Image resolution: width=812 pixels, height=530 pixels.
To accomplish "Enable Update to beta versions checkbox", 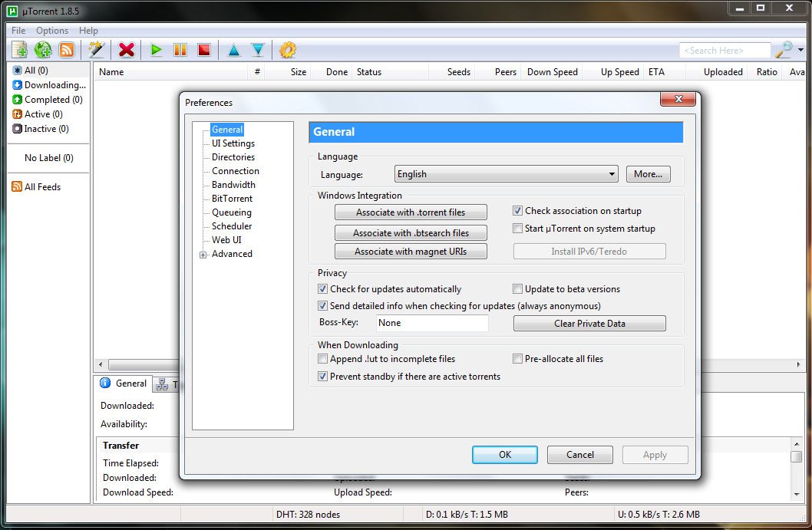I will [517, 289].
